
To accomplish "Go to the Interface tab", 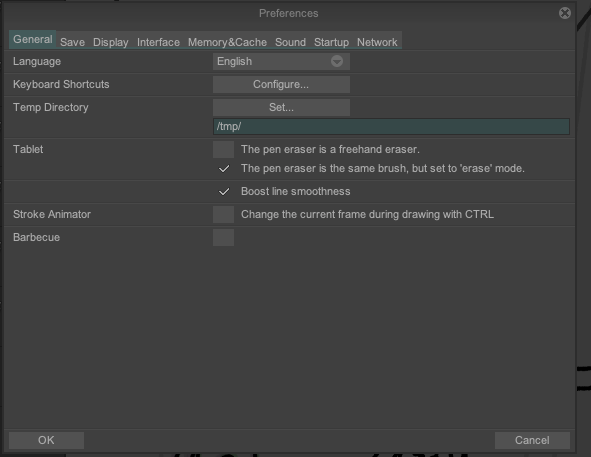I will tap(158, 42).
